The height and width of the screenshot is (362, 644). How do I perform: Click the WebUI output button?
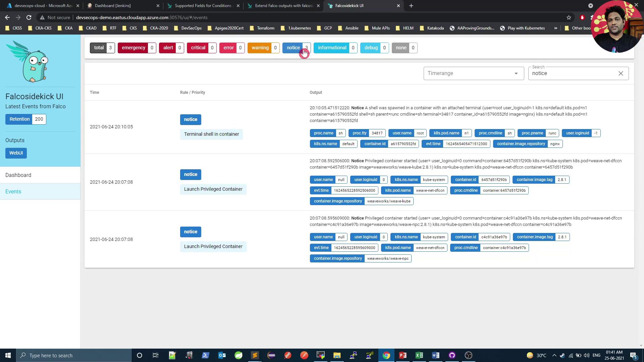(16, 153)
